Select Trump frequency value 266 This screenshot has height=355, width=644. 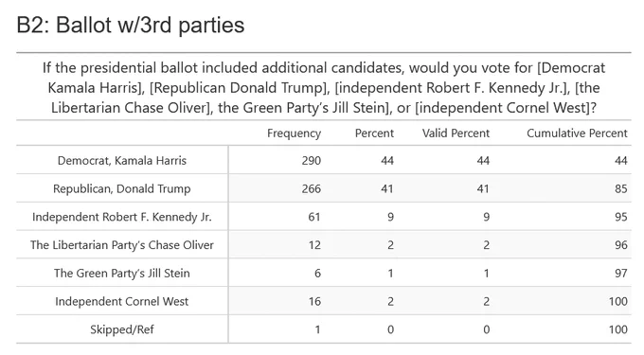click(x=312, y=188)
